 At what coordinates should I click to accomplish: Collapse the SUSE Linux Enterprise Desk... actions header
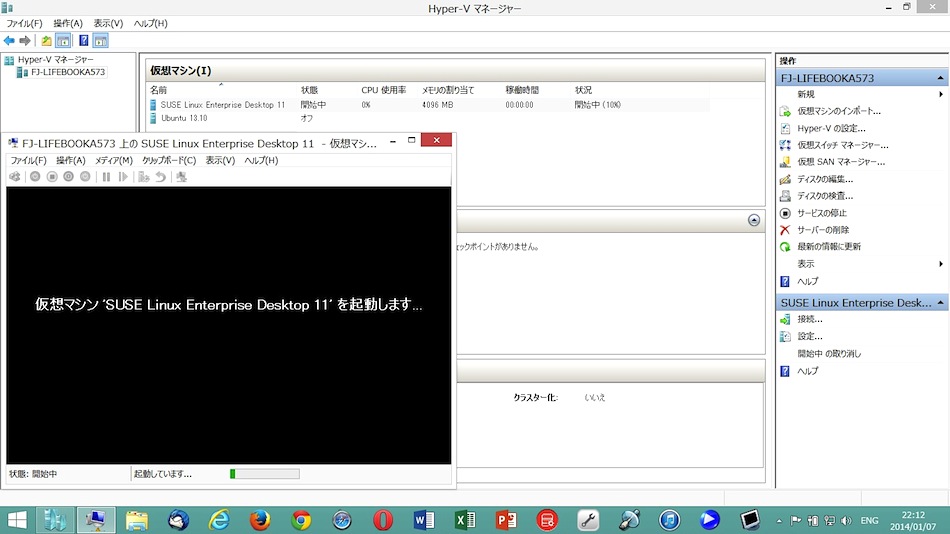[940, 302]
